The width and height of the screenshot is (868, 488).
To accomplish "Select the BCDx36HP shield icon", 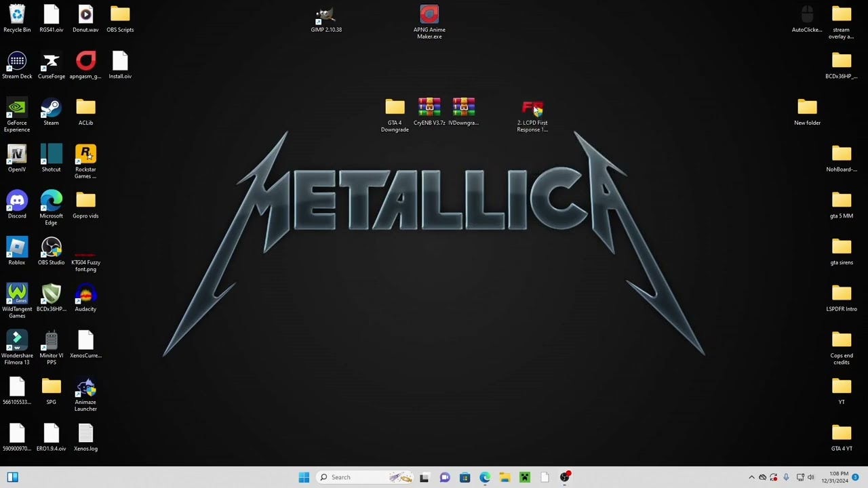I will coord(52,298).
